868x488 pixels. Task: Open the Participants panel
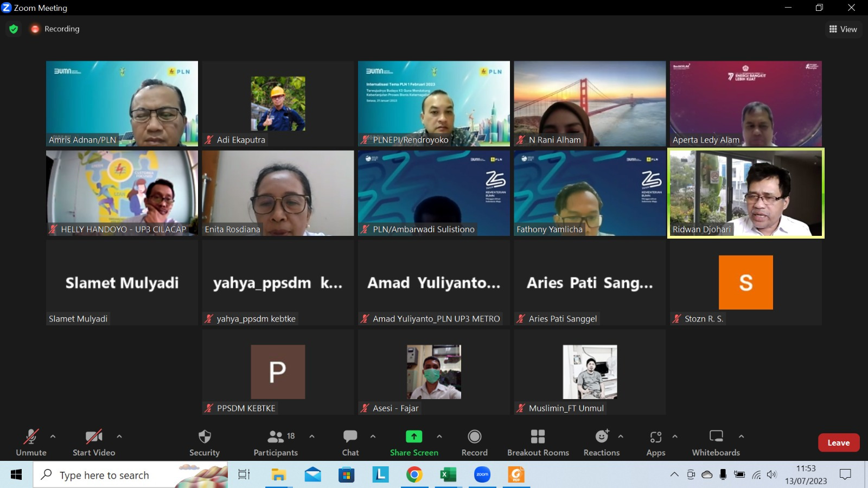pos(276,442)
